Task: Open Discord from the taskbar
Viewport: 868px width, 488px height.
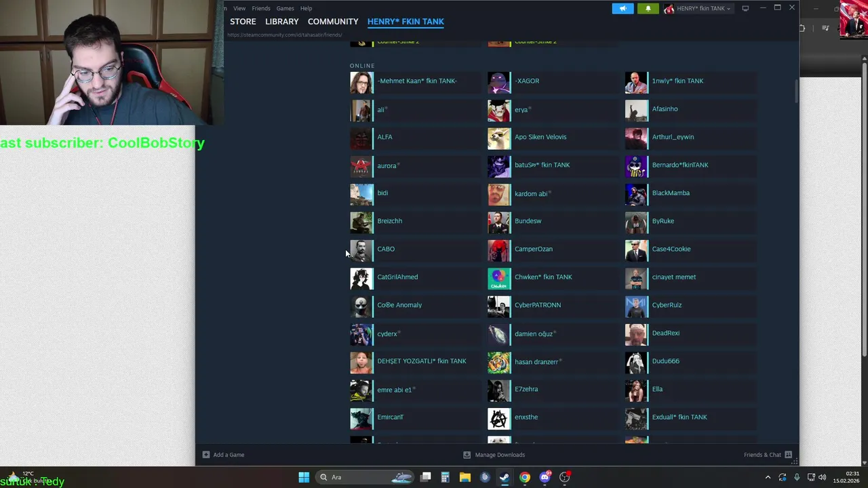Action: click(545, 477)
